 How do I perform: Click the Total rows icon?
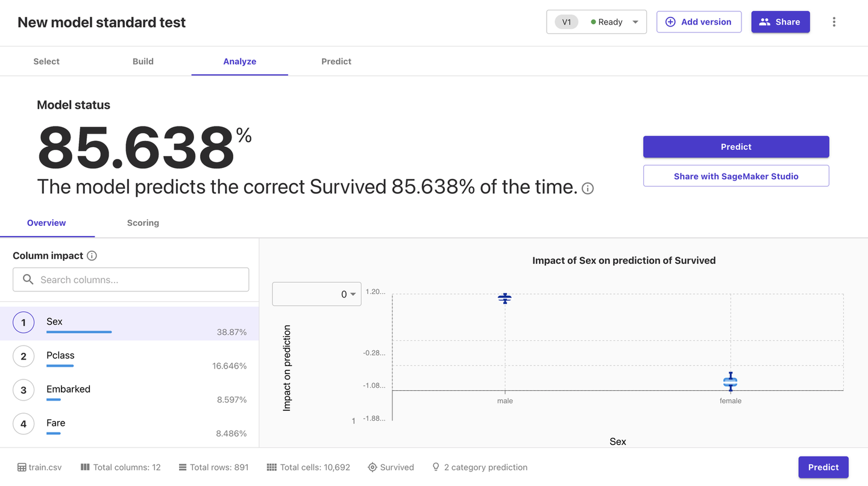click(183, 467)
